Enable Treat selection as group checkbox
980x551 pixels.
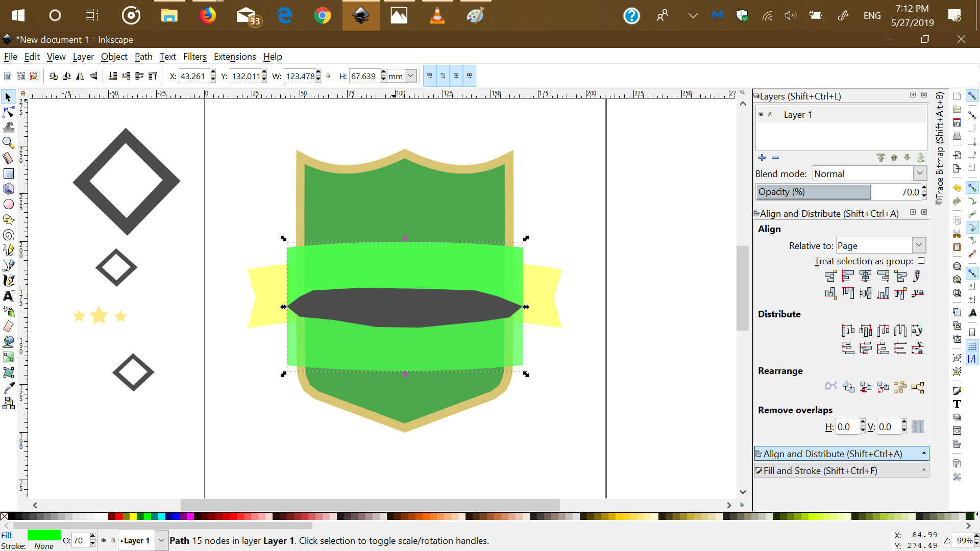tap(921, 261)
